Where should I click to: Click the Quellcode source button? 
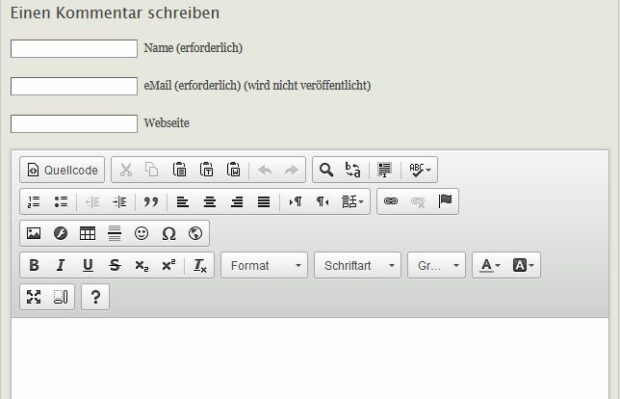(62, 170)
